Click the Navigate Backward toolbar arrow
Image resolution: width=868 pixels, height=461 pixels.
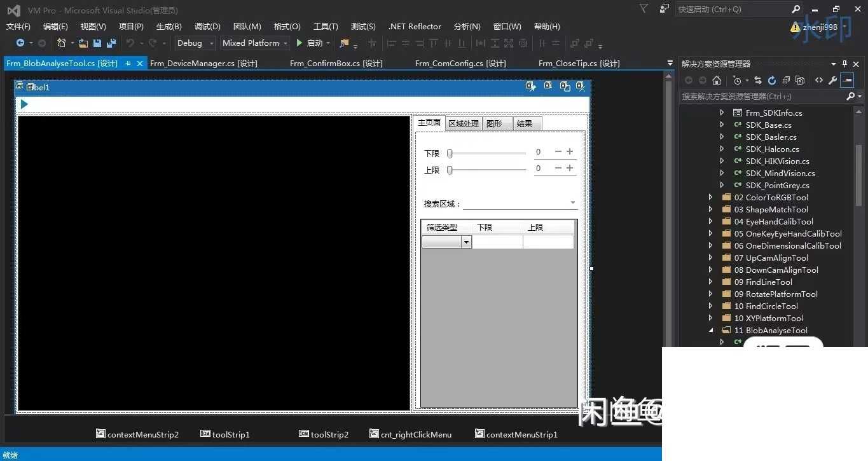tap(20, 43)
